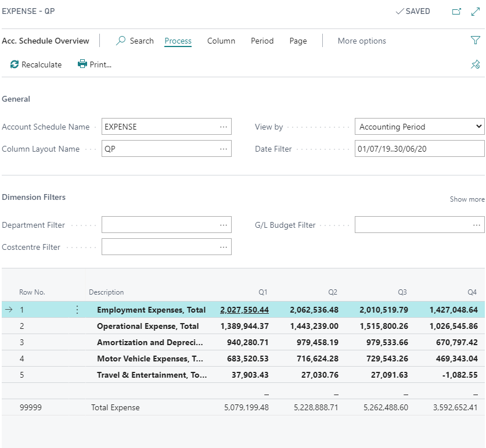Click the pin action bar icon
The height and width of the screenshot is (448, 486).
click(x=475, y=64)
